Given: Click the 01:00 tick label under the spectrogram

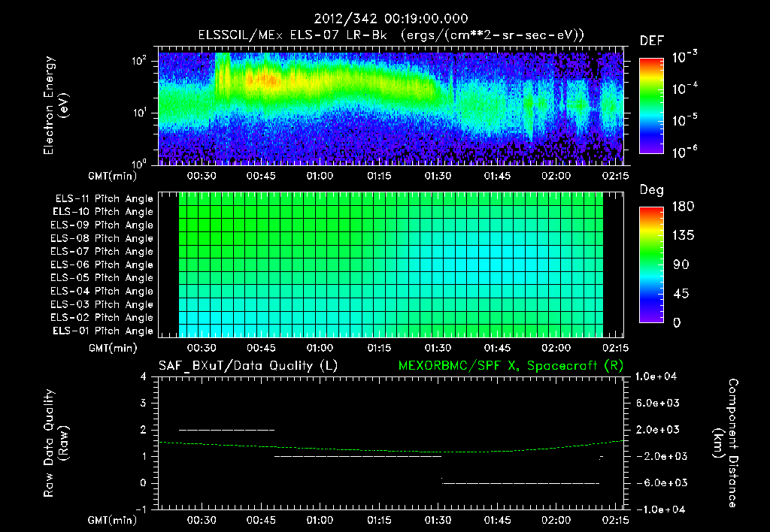Looking at the screenshot, I should tap(320, 176).
